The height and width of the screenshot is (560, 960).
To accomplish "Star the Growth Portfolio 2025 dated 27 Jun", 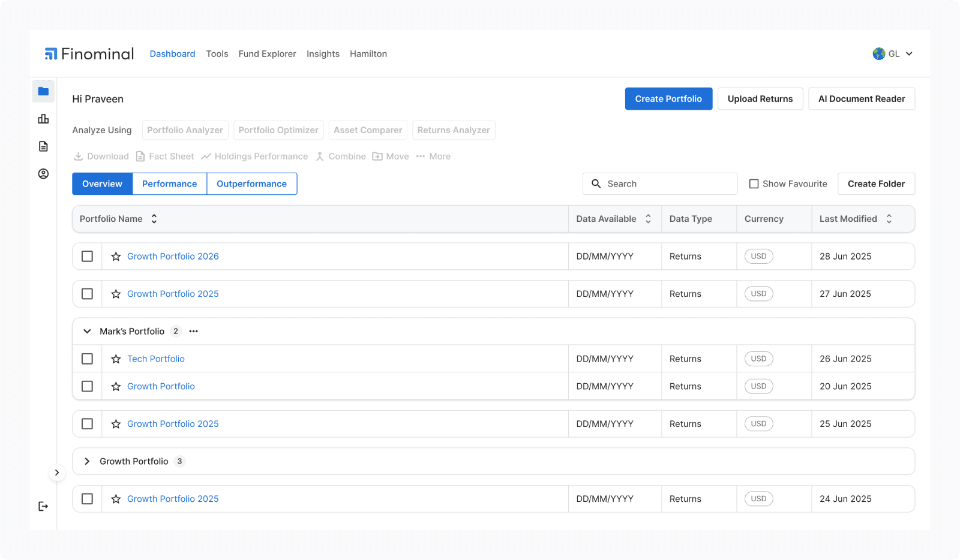I will pyautogui.click(x=116, y=294).
